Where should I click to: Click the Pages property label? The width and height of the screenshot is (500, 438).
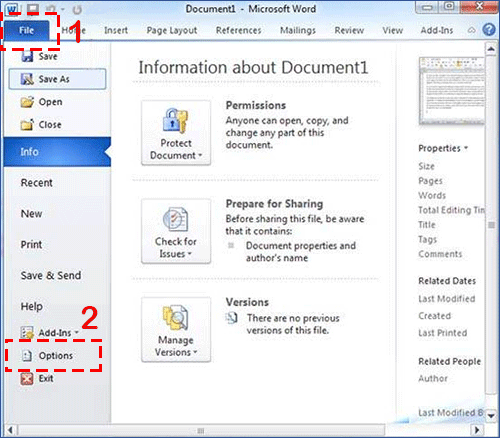pyautogui.click(x=430, y=181)
